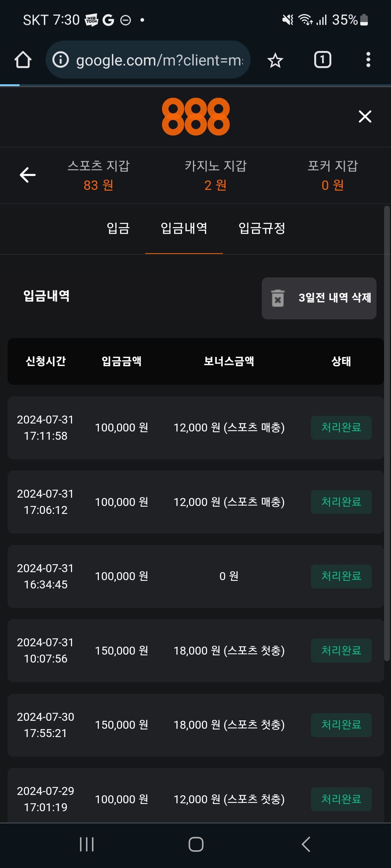Close the 888 wallet panel

[x=365, y=116]
